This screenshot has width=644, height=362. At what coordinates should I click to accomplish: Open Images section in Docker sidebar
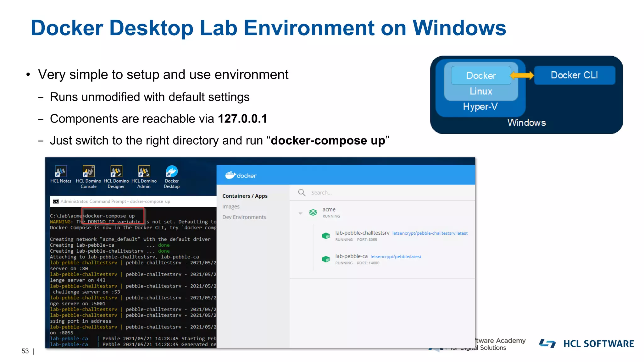click(x=231, y=206)
